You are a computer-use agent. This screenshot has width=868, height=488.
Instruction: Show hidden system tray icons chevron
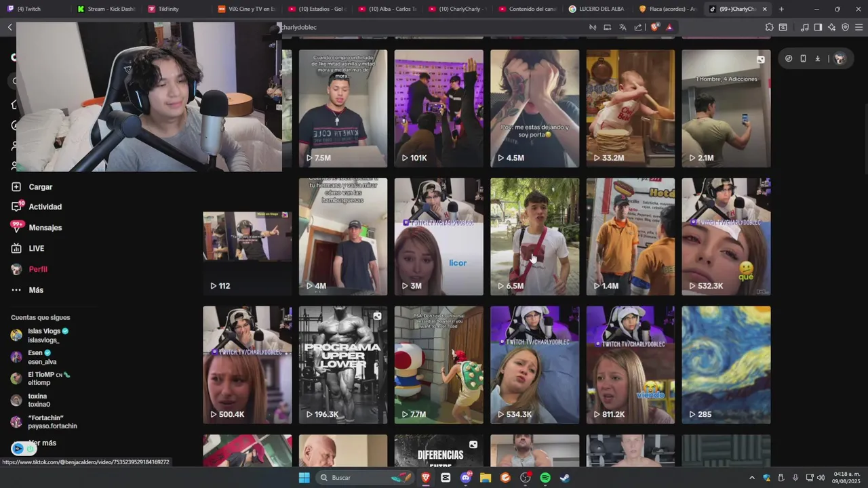tap(751, 478)
